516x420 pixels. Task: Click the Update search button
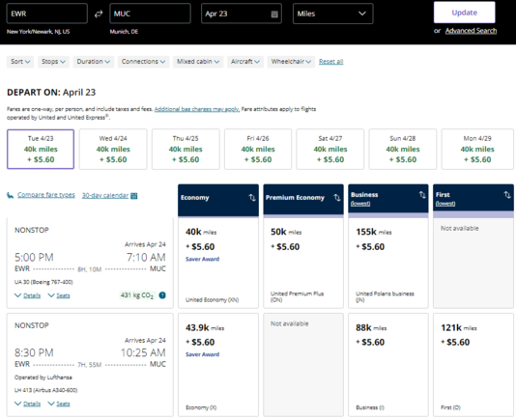[465, 13]
